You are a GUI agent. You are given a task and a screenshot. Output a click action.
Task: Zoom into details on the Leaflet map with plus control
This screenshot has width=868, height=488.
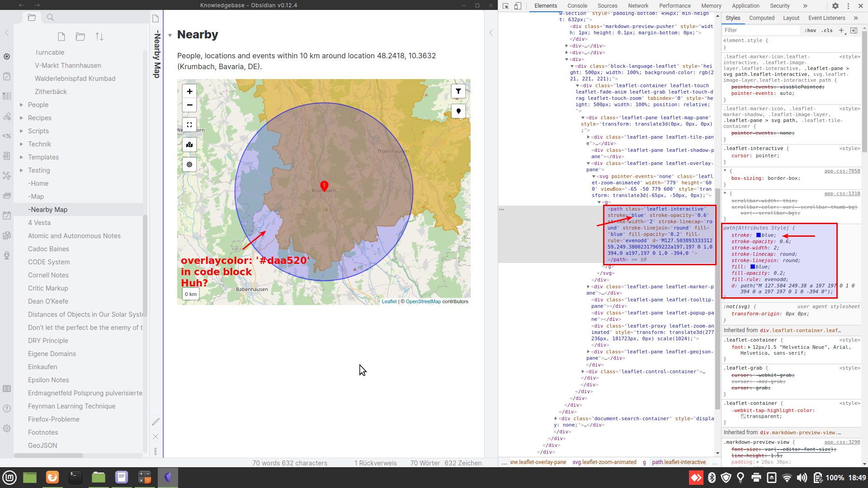(189, 91)
